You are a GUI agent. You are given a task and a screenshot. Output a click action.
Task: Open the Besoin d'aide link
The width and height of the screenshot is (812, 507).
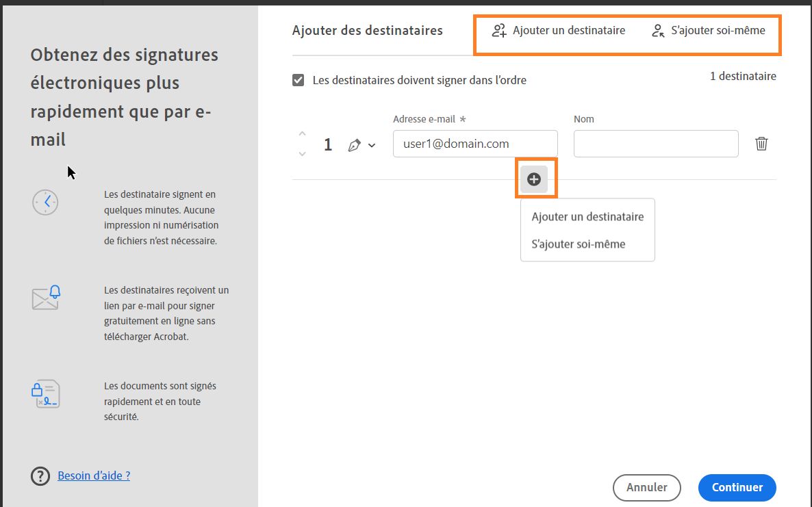click(93, 476)
